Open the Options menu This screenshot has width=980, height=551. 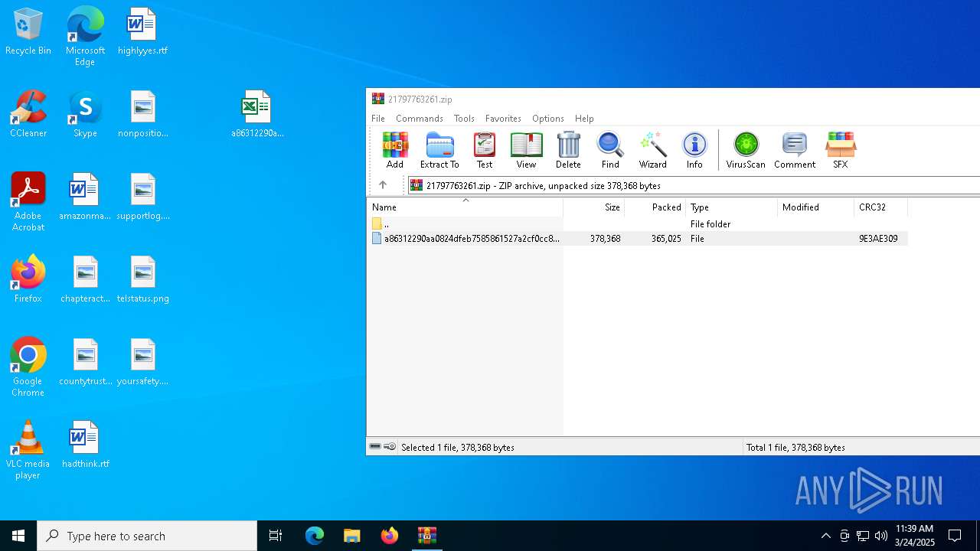[548, 119]
